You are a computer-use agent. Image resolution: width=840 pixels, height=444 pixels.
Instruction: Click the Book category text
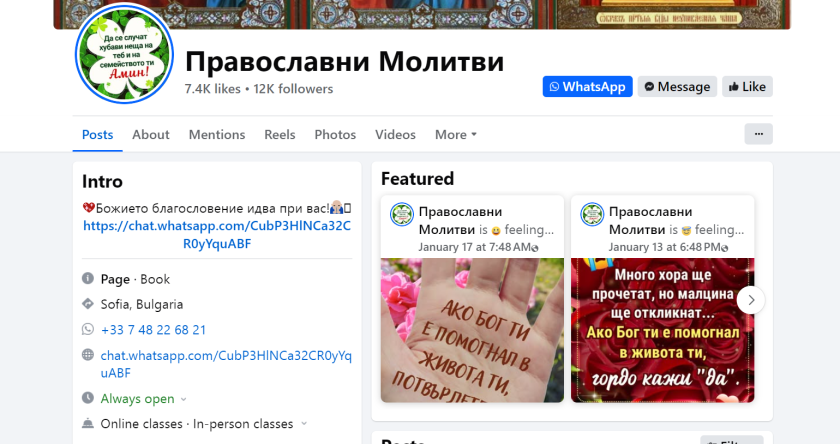coord(155,279)
